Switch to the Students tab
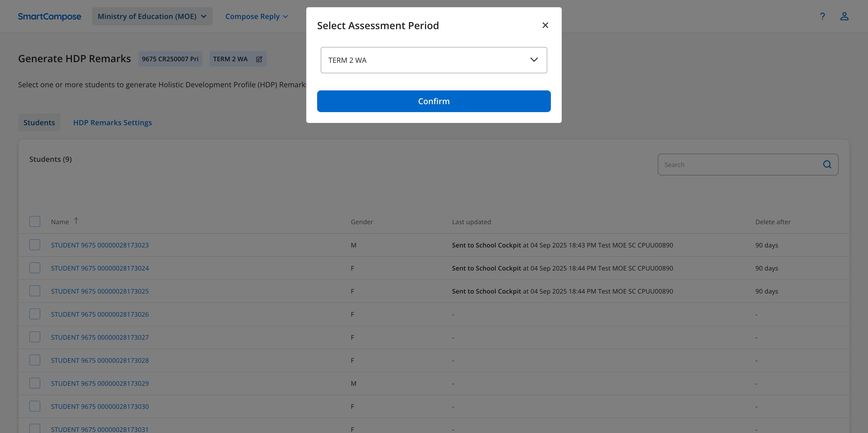Viewport: 868px width, 433px height. pos(39,123)
